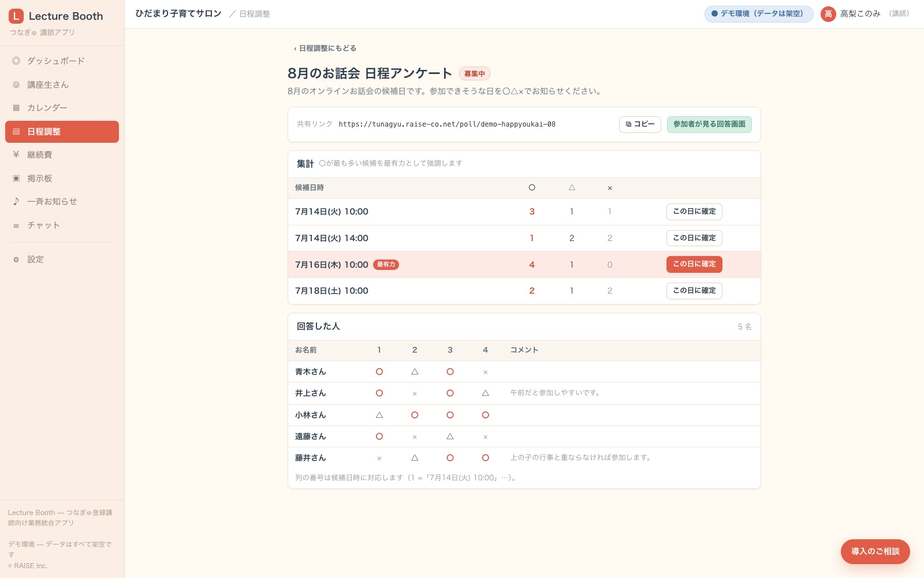Click the 掲示板 board icon
The height and width of the screenshot is (578, 924).
coord(16,178)
